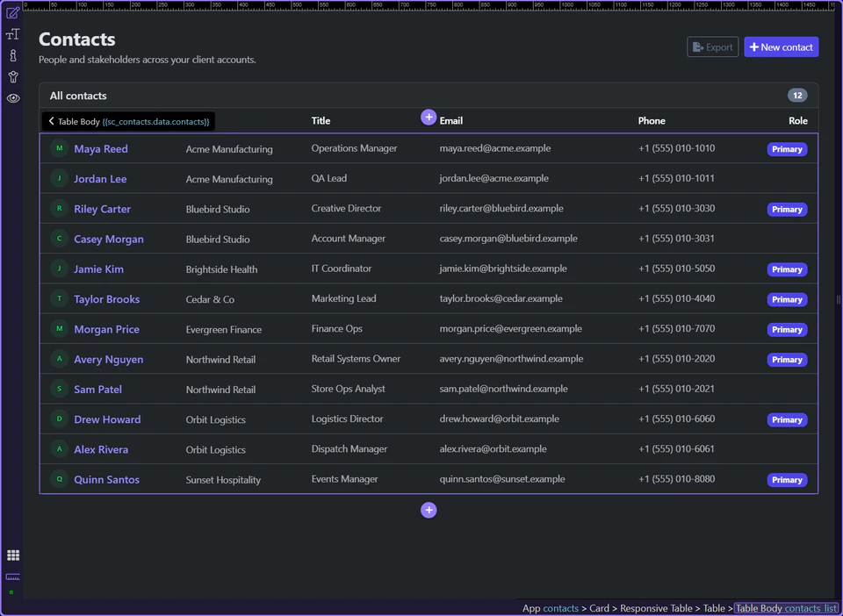The width and height of the screenshot is (843, 616).
Task: Click the plus icon beside the Email column
Action: tap(429, 117)
